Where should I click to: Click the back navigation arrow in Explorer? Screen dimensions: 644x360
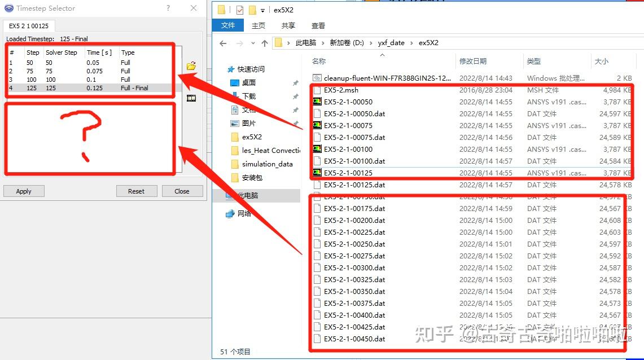tap(222, 42)
